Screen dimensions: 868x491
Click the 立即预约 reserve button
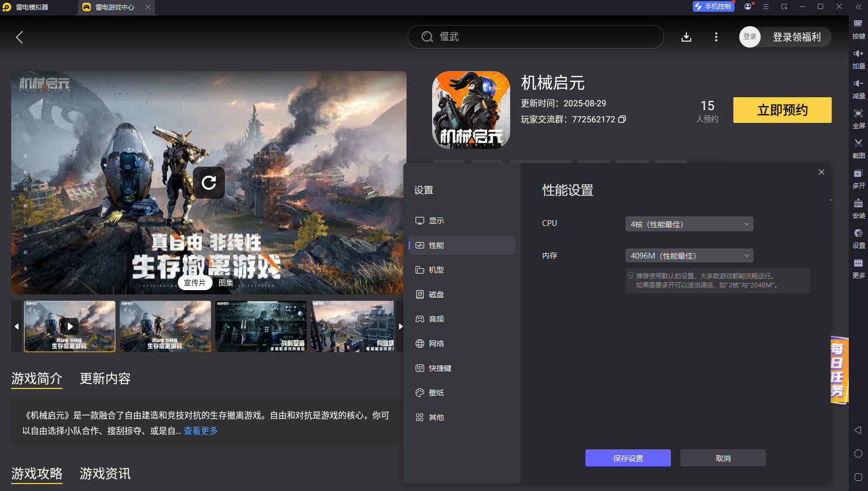(782, 110)
